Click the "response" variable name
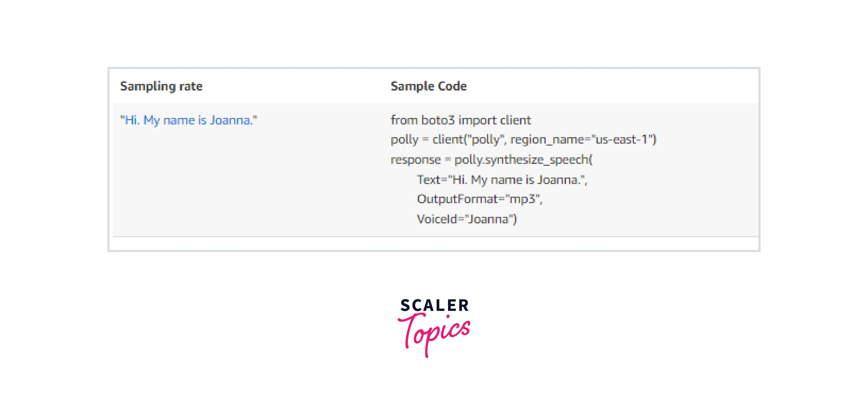Image resolution: width=868 pixels, height=407 pixels. tap(415, 159)
